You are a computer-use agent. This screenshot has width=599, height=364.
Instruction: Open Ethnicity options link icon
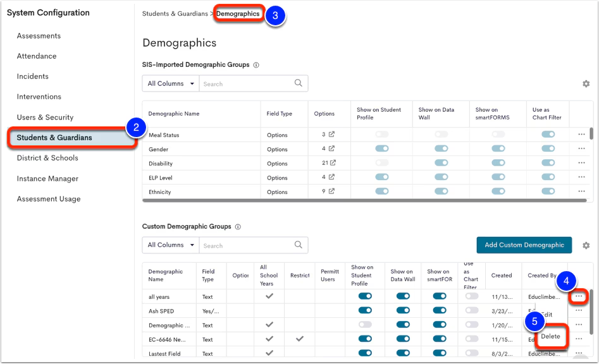[x=331, y=191]
